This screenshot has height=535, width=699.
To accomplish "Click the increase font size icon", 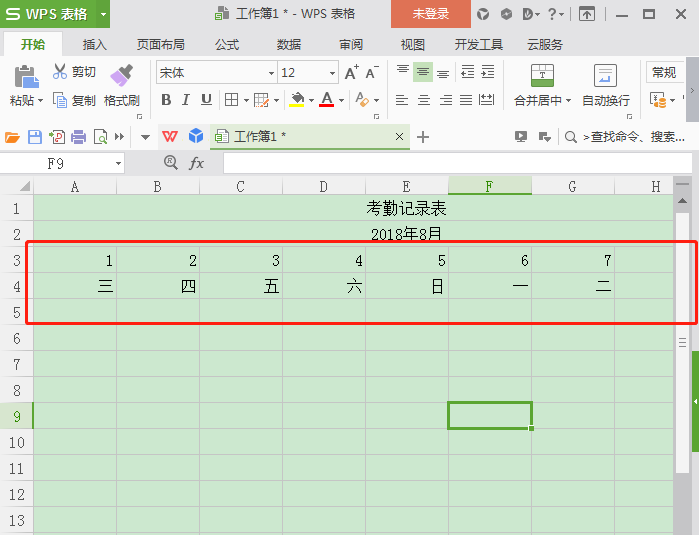I will click(x=351, y=73).
